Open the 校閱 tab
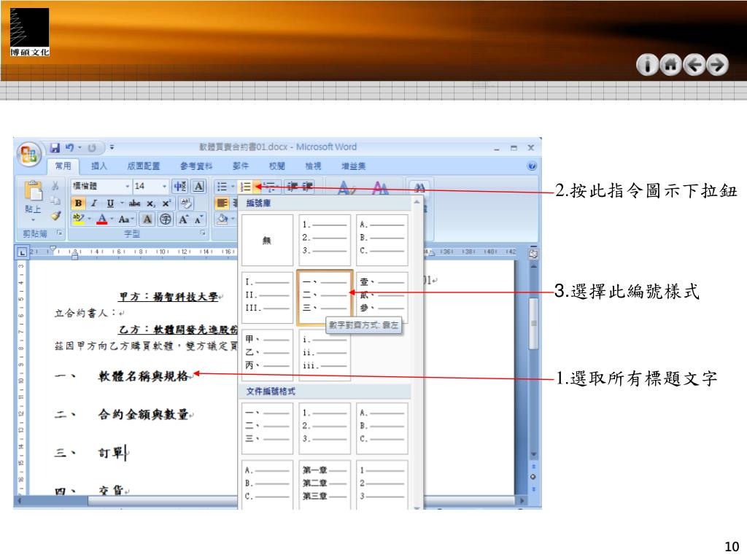 click(x=276, y=166)
